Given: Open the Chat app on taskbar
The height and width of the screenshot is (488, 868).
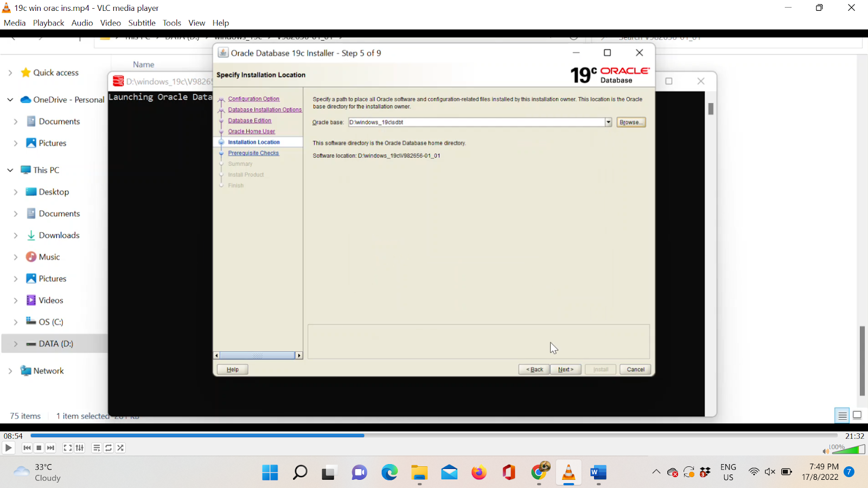Looking at the screenshot, I should coord(359,472).
